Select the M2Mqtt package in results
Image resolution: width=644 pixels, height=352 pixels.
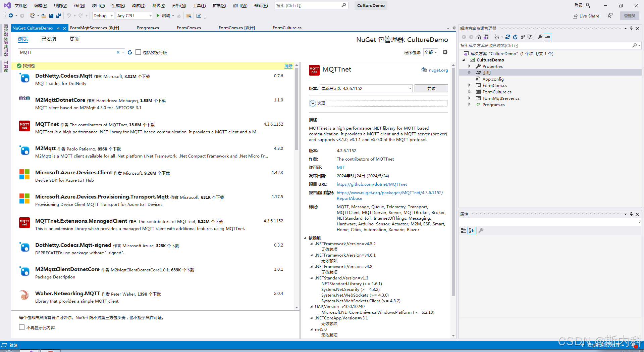pyautogui.click(x=153, y=152)
